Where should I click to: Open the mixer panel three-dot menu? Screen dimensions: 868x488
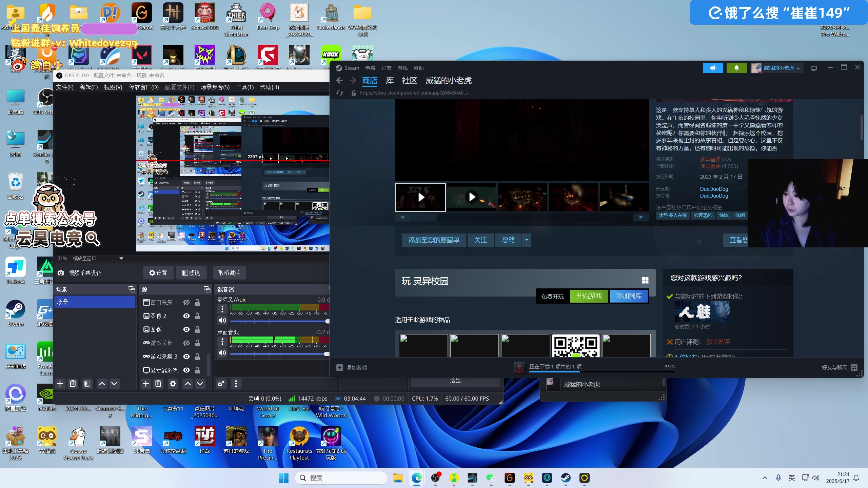(x=236, y=384)
